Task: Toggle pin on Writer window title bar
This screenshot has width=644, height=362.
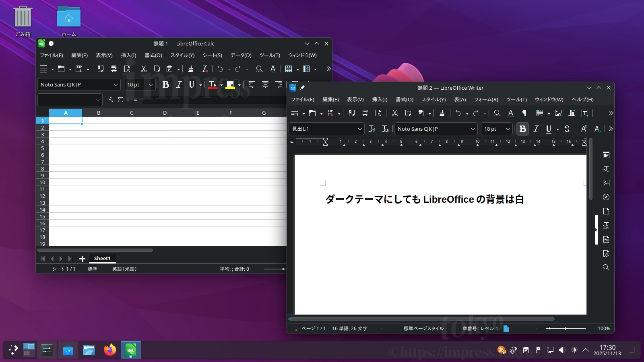Action: click(x=303, y=88)
